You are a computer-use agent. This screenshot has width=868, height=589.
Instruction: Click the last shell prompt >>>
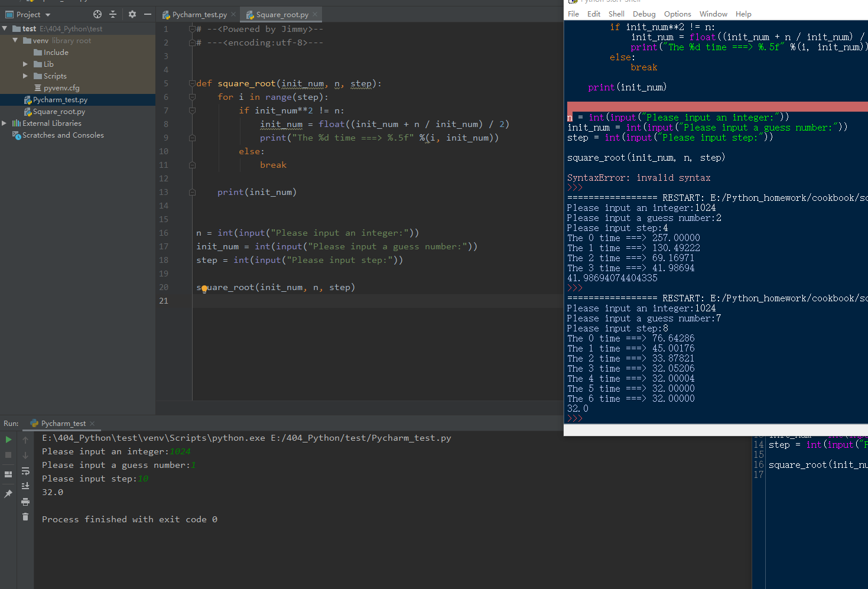pos(574,419)
